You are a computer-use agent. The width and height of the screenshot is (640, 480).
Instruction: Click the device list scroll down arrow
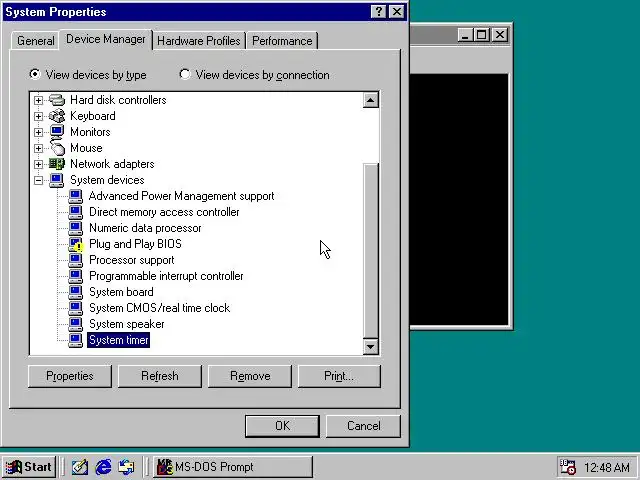tap(371, 347)
